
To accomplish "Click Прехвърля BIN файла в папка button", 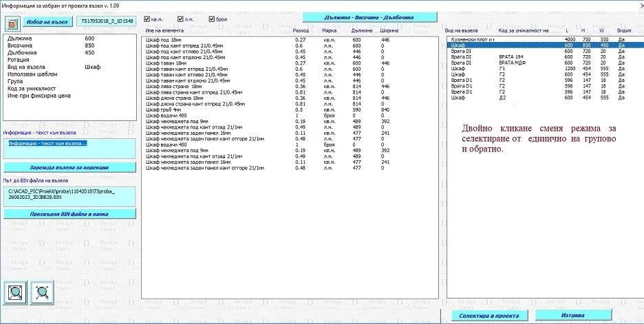I will 69,214.
